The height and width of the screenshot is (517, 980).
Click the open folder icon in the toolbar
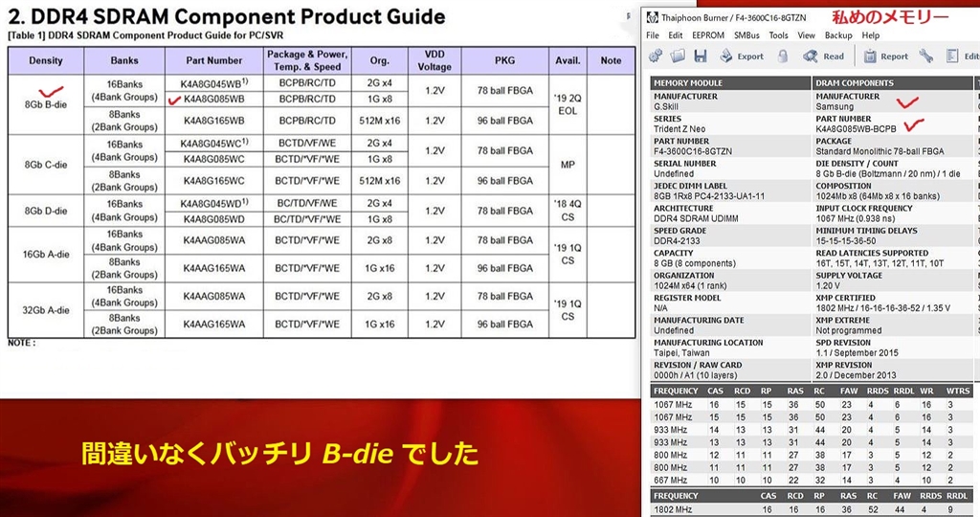click(678, 56)
